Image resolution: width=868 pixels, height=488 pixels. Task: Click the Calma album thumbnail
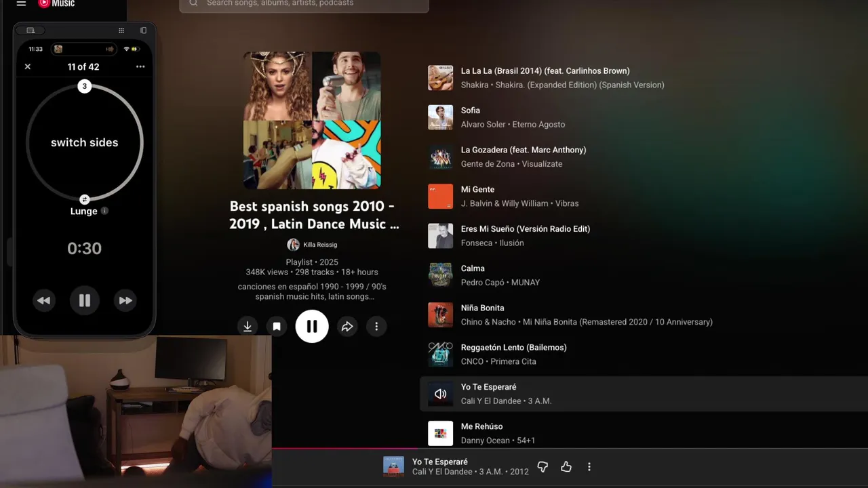coord(441,276)
